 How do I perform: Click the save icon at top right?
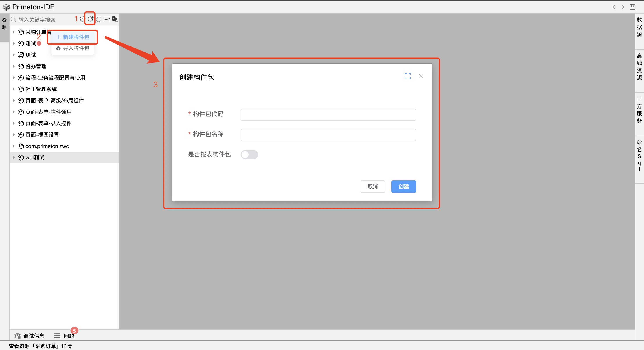tap(632, 7)
